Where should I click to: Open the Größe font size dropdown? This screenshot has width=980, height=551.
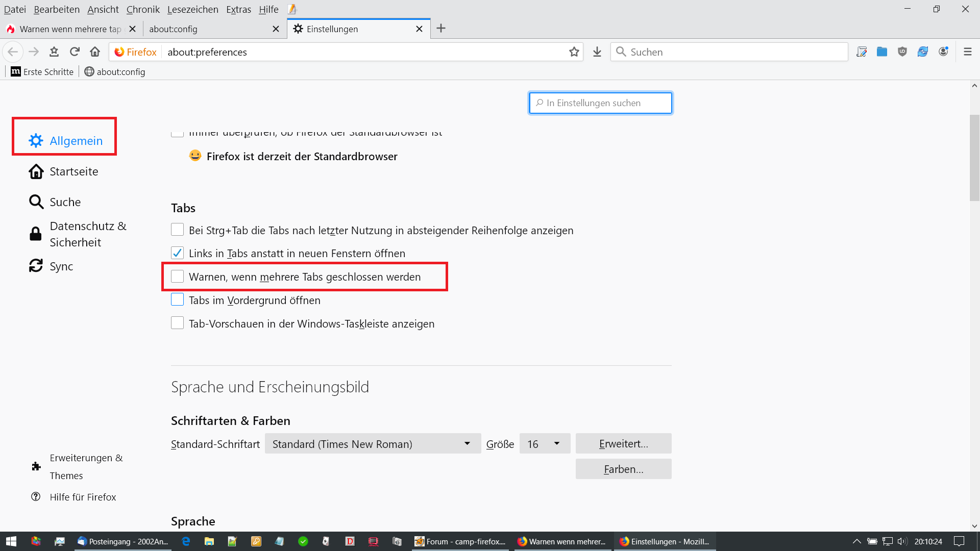coord(544,444)
